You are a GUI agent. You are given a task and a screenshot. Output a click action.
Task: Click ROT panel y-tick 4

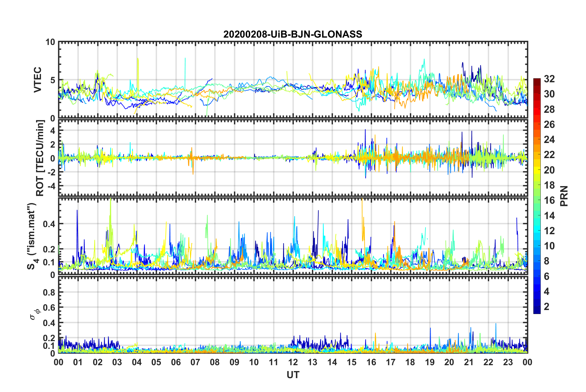tap(53, 131)
